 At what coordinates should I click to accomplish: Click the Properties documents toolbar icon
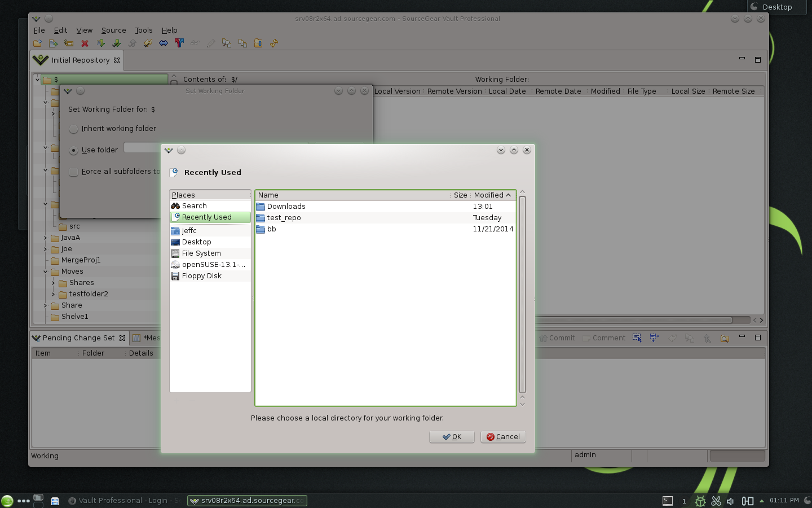(x=242, y=43)
